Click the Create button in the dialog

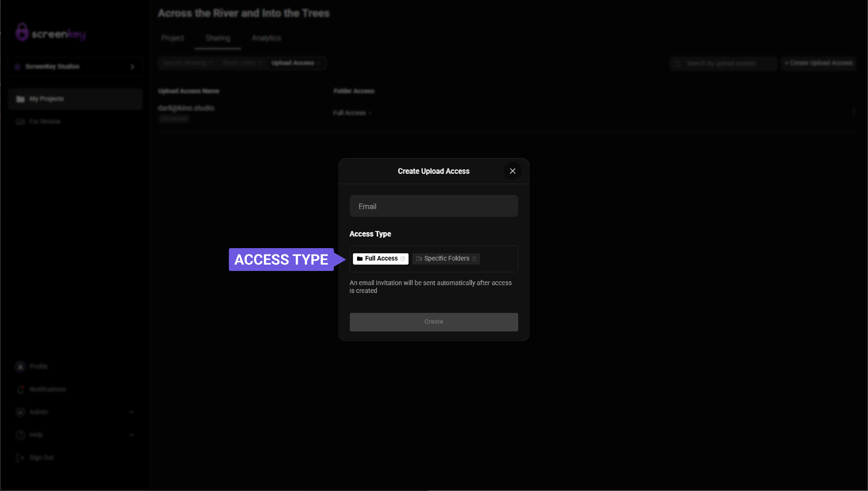point(433,322)
